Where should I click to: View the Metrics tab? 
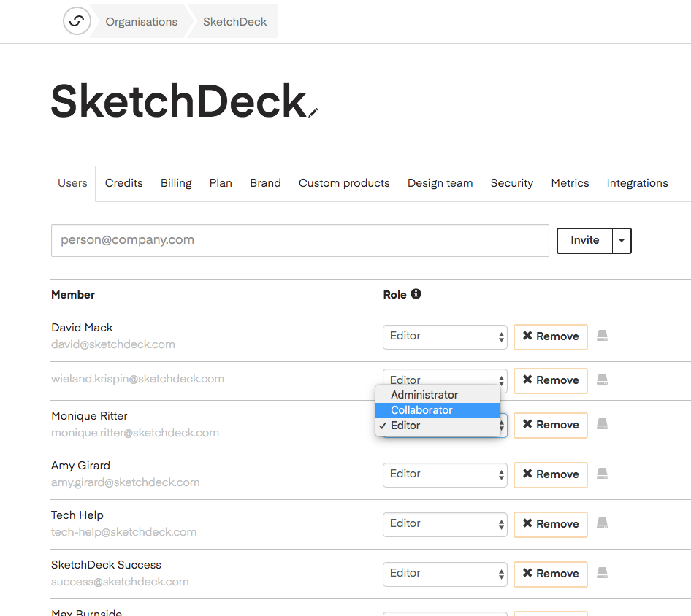[570, 183]
